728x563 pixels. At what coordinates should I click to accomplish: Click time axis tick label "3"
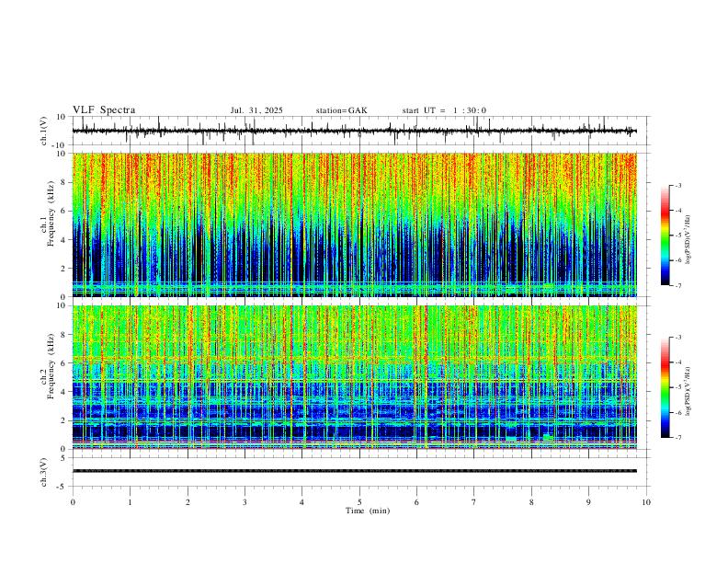click(x=245, y=502)
